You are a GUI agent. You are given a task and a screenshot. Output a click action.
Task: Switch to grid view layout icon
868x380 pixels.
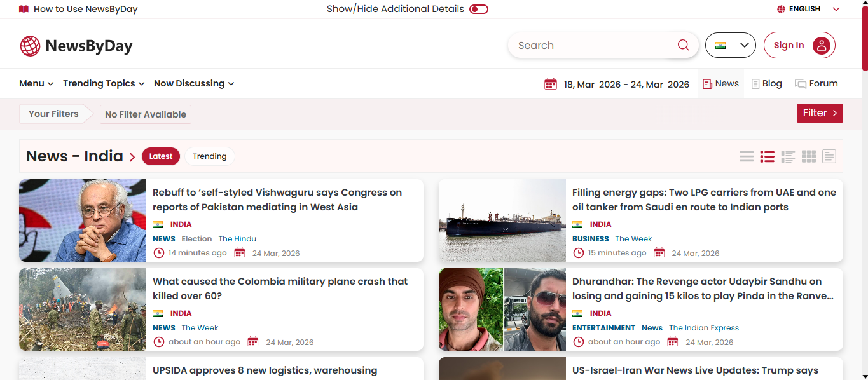tap(808, 156)
